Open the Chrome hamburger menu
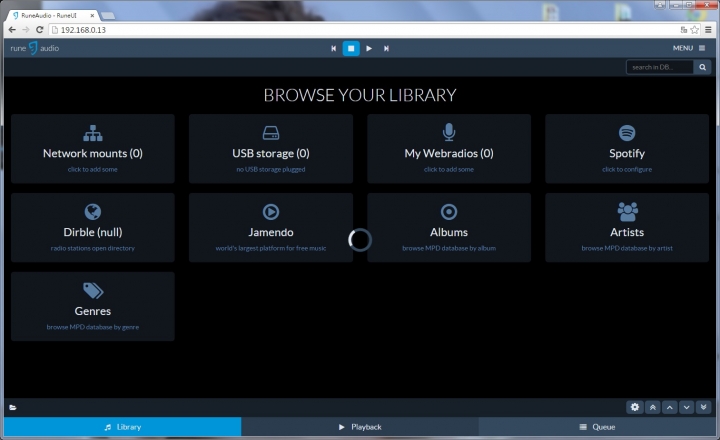The image size is (720, 440). coord(708,30)
